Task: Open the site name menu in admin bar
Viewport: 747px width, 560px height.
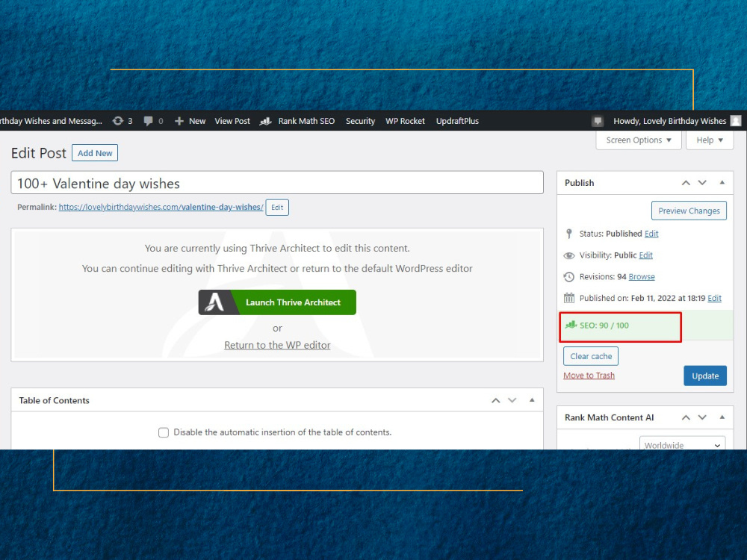Action: coord(51,121)
